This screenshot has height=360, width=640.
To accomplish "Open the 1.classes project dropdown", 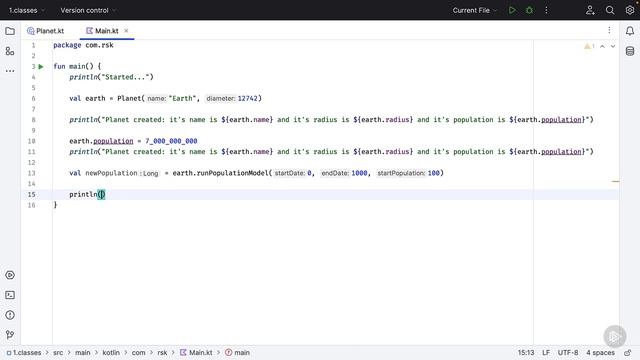I will pos(27,10).
